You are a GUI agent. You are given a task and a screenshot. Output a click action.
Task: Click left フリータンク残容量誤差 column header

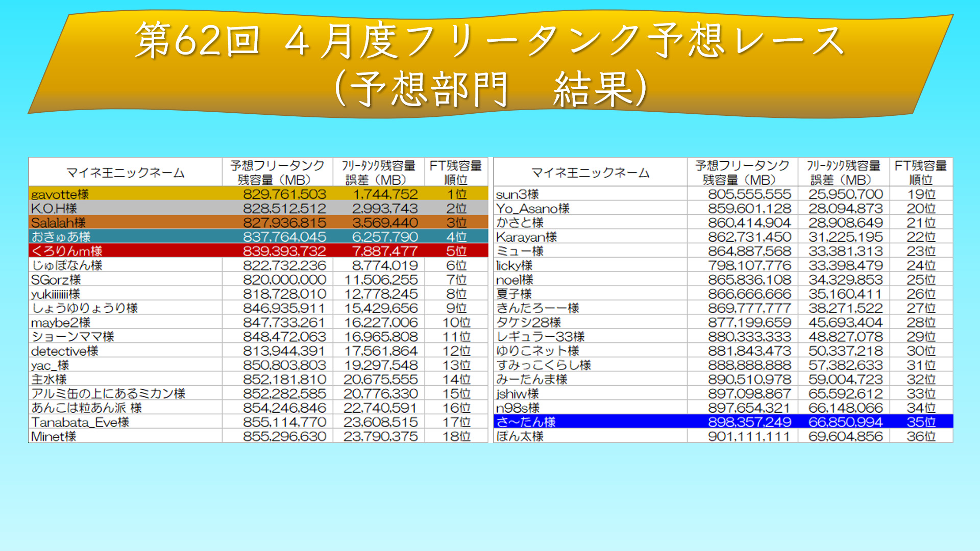pos(378,172)
